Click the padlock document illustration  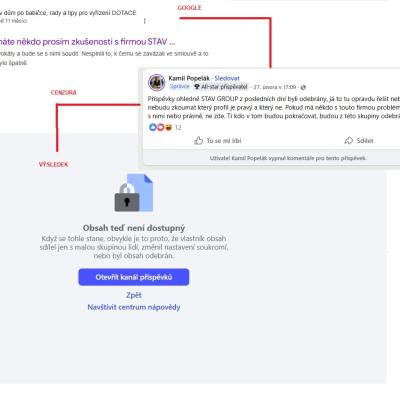click(134, 193)
